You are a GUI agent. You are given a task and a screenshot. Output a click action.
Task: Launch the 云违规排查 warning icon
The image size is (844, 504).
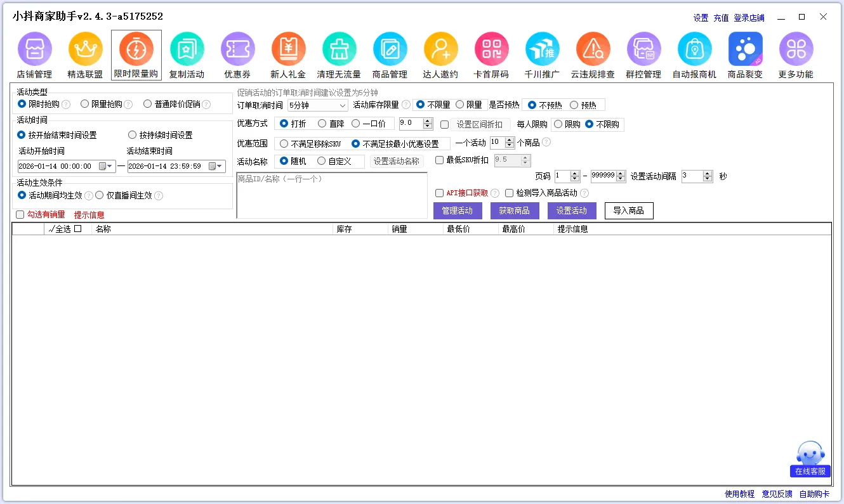593,49
